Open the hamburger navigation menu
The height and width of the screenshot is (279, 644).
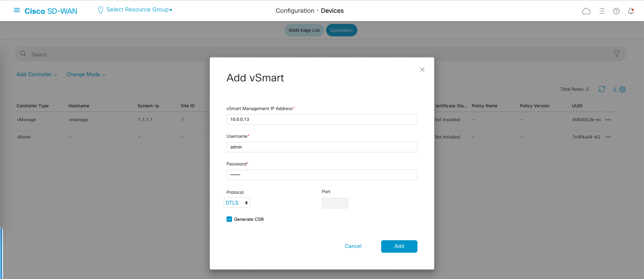click(x=17, y=10)
